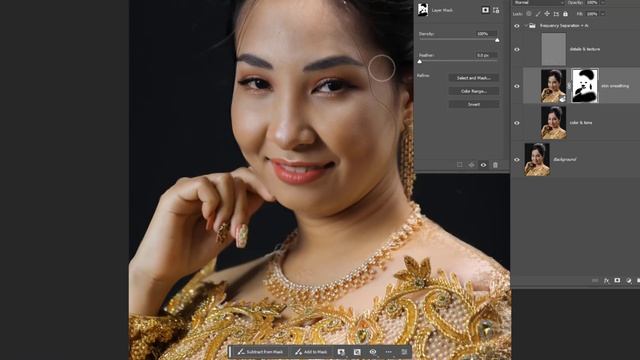
Task: Delete the mask with the trash icon
Action: click(x=495, y=165)
